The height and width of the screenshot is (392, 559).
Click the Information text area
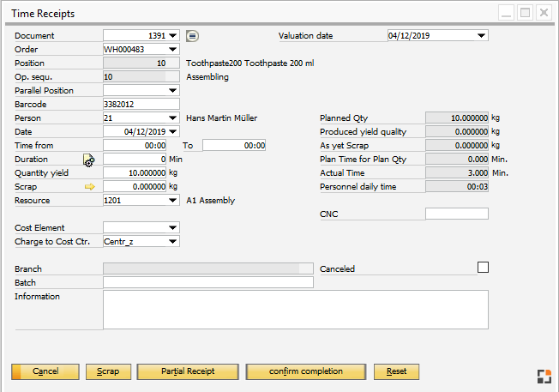(x=295, y=309)
